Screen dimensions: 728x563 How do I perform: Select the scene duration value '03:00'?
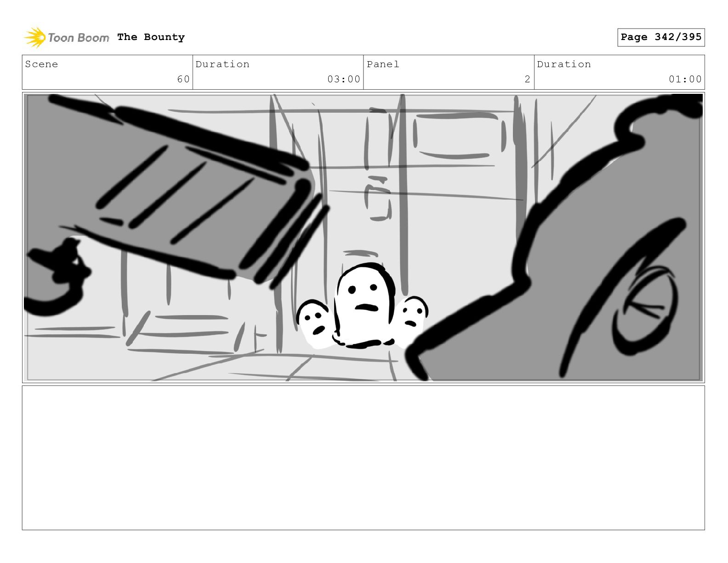point(344,79)
